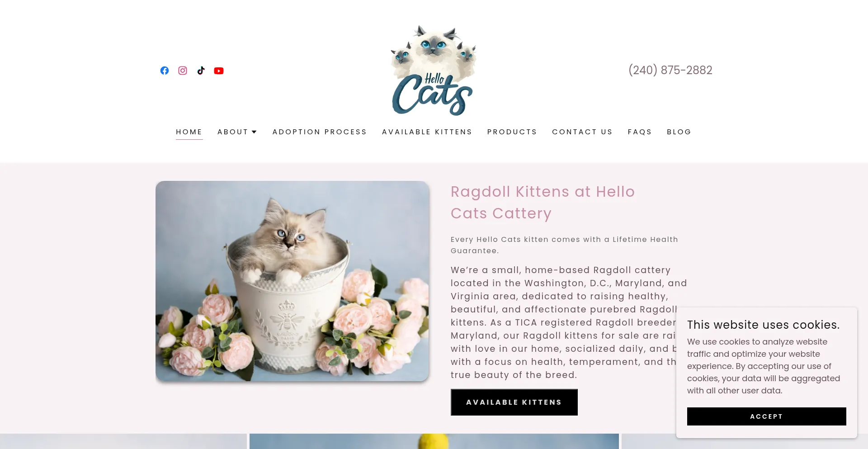868x449 pixels.
Task: Visit the Blog page
Action: pos(679,132)
